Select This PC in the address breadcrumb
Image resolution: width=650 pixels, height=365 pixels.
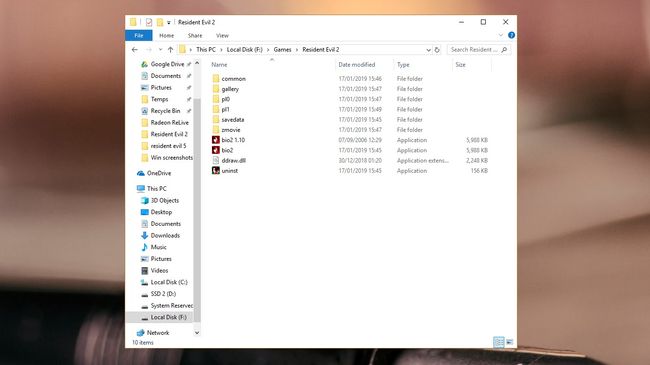click(206, 50)
